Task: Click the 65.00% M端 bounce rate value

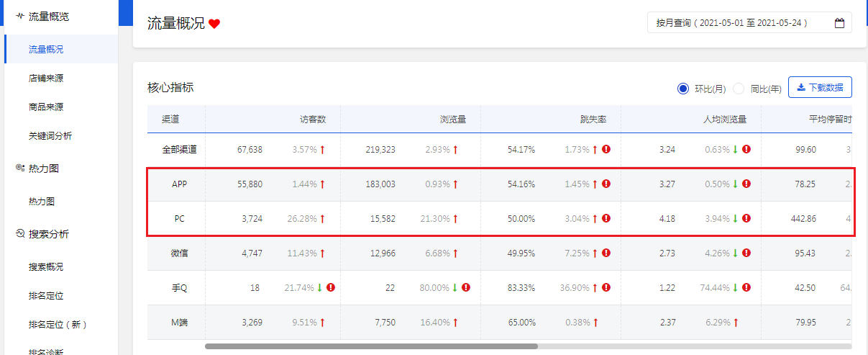Action: click(x=521, y=323)
